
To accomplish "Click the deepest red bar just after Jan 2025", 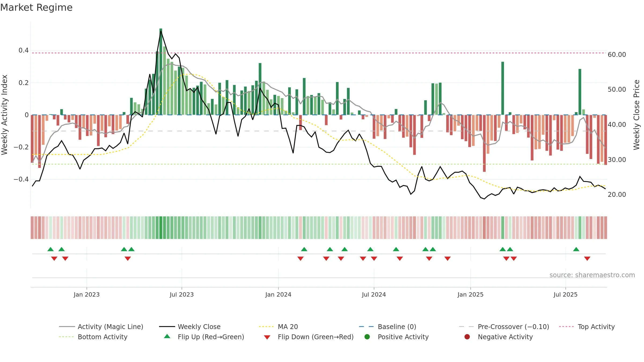I will (484, 143).
